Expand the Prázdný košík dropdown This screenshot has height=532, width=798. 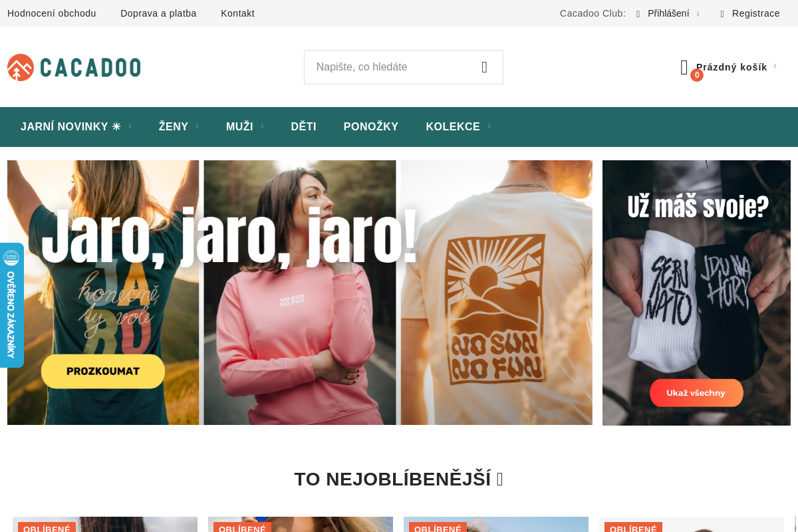[x=776, y=66]
